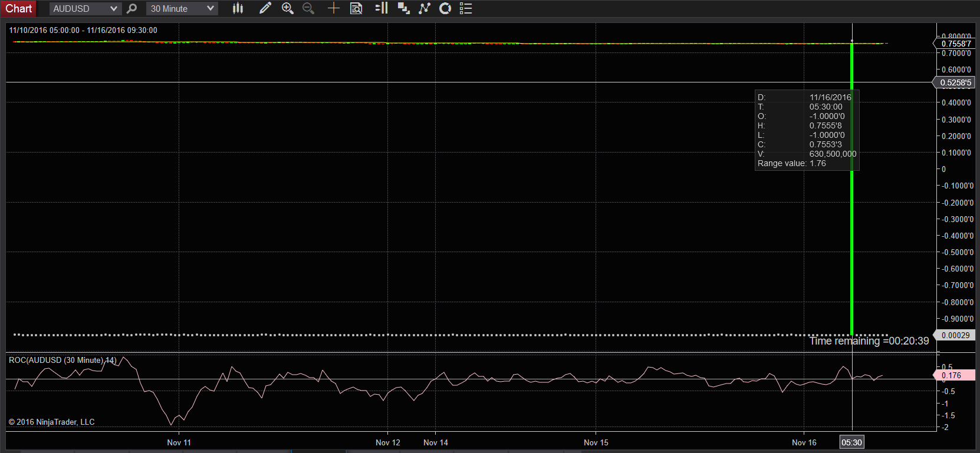Click the Nov 16 date label

pyautogui.click(x=804, y=442)
